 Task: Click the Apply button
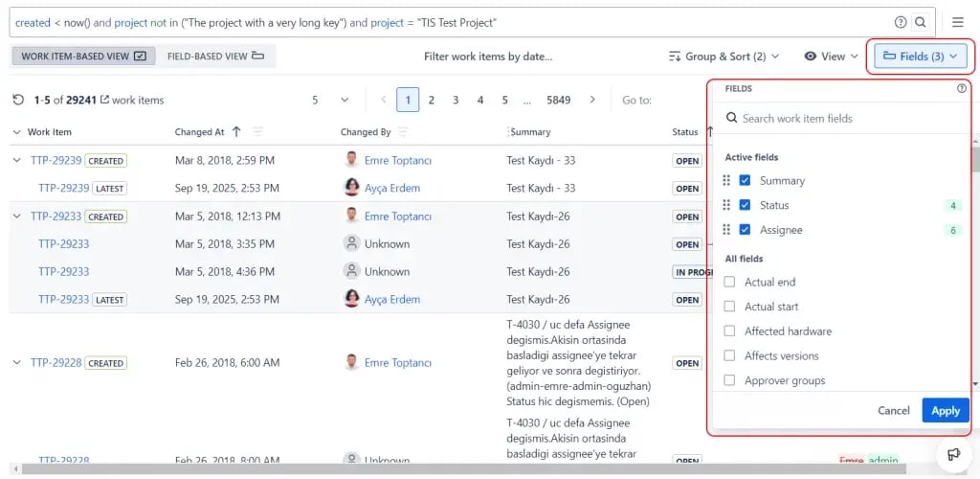click(945, 410)
